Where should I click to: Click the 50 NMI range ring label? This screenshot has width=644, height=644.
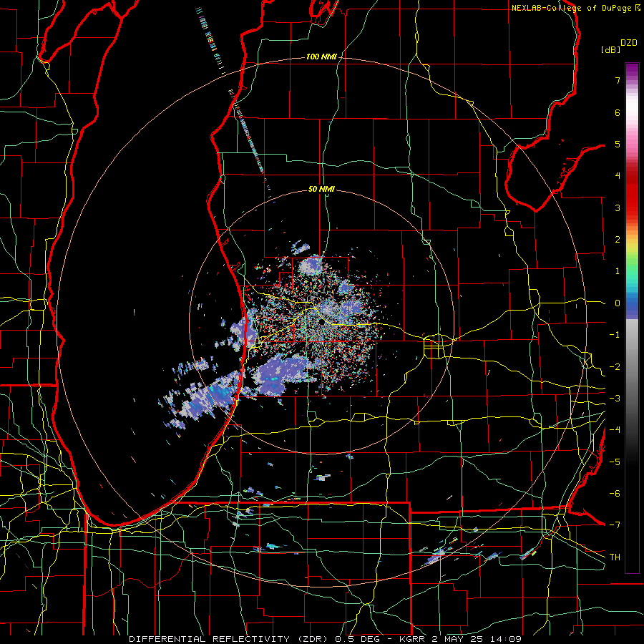(321, 189)
